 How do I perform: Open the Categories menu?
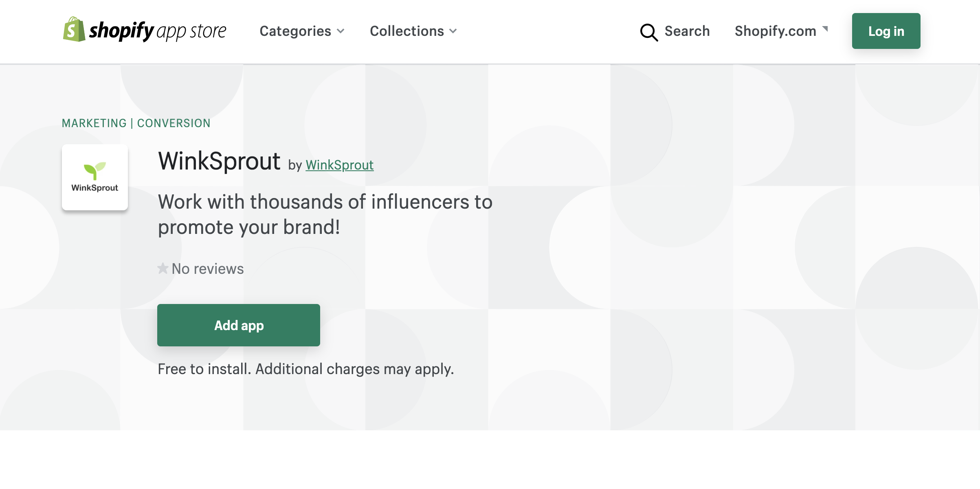pyautogui.click(x=295, y=31)
